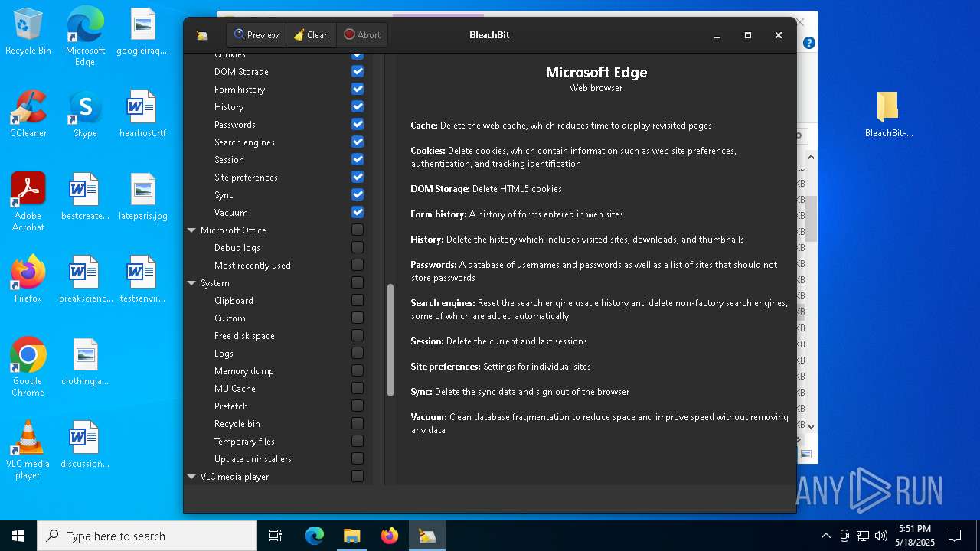Open the Recycle Bin desktop icon
Screen dimensions: 980x551
click(28, 32)
